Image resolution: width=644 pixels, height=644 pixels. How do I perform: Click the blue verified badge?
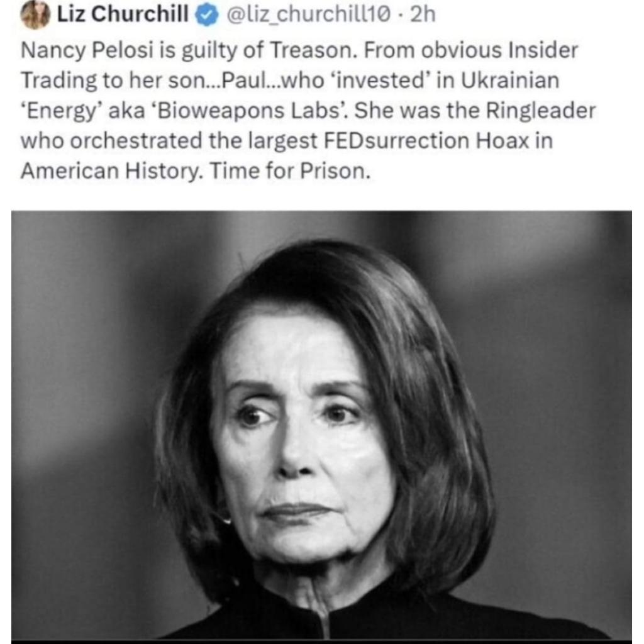pos(206,16)
